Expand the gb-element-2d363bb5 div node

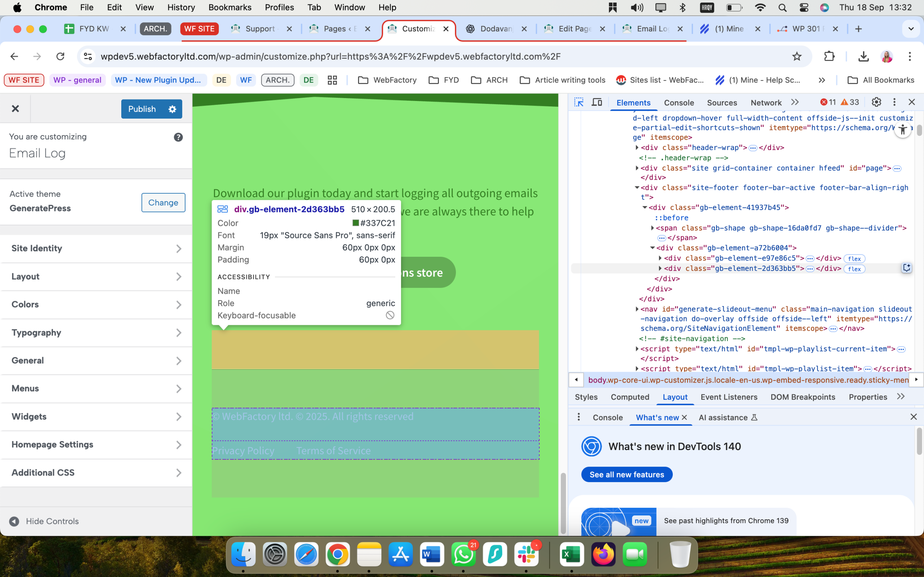660,268
